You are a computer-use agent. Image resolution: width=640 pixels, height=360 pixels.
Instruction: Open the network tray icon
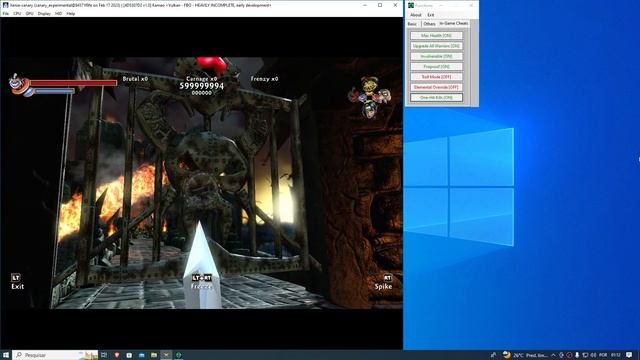pos(585,355)
